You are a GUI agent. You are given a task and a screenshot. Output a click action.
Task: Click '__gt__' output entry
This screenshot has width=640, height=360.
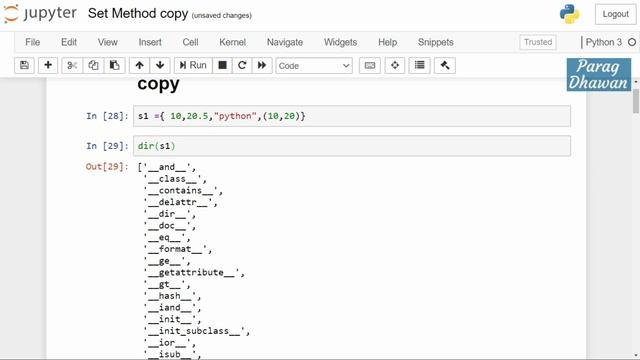tap(164, 284)
